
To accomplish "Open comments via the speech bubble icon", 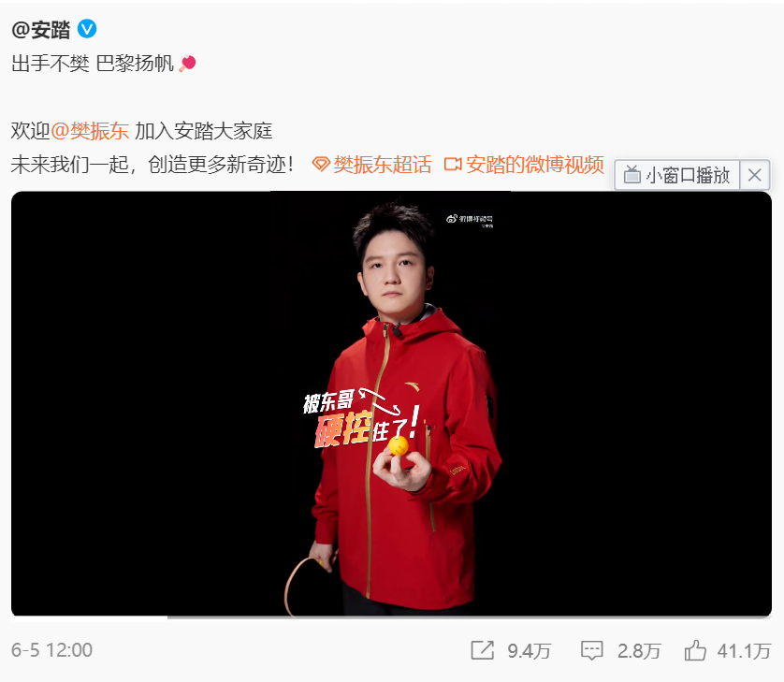I will (x=592, y=650).
